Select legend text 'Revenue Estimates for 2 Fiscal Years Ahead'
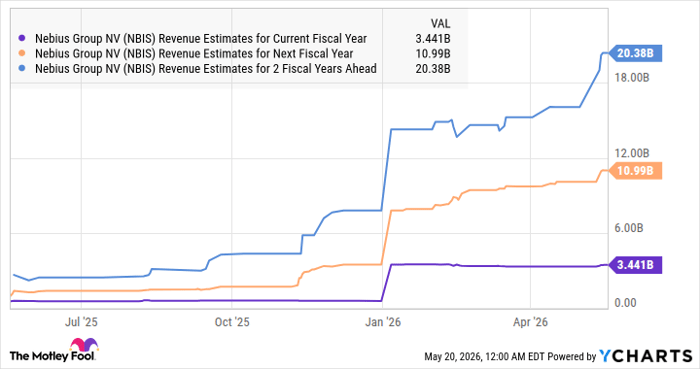The image size is (700, 369). tap(267, 69)
